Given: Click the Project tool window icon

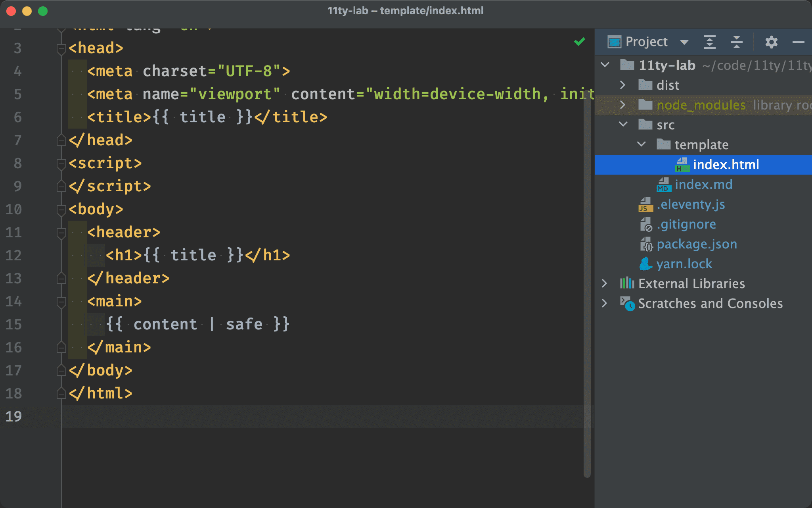Looking at the screenshot, I should click(x=614, y=42).
